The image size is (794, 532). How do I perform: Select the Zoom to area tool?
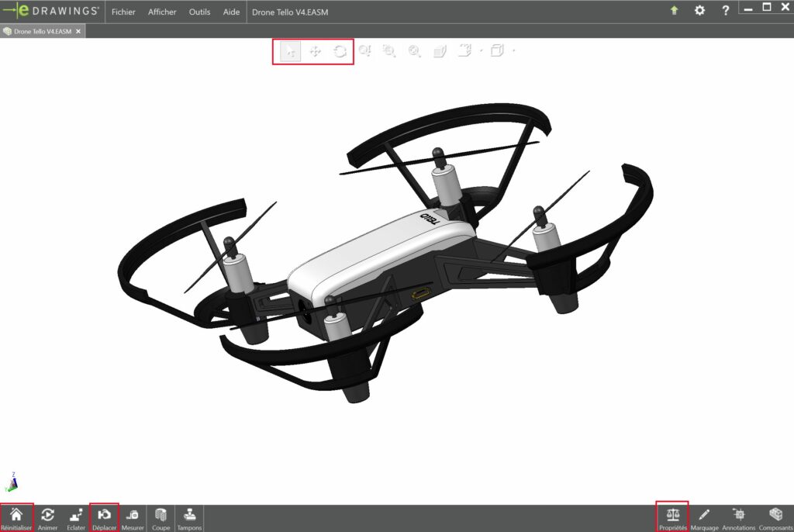pyautogui.click(x=389, y=50)
